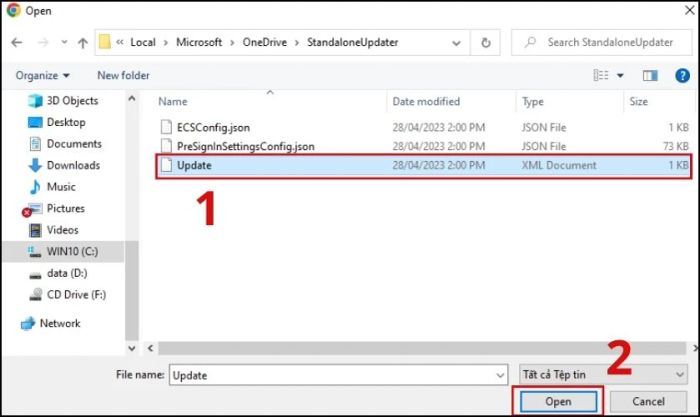700x417 pixels.
Task: Click the horizontal scrollbar track
Action: click(421, 348)
